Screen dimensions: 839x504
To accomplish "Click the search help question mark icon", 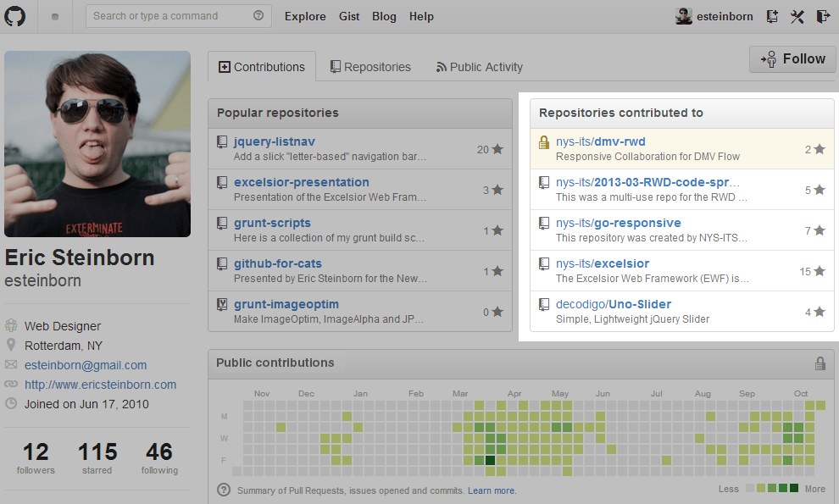I will [258, 16].
